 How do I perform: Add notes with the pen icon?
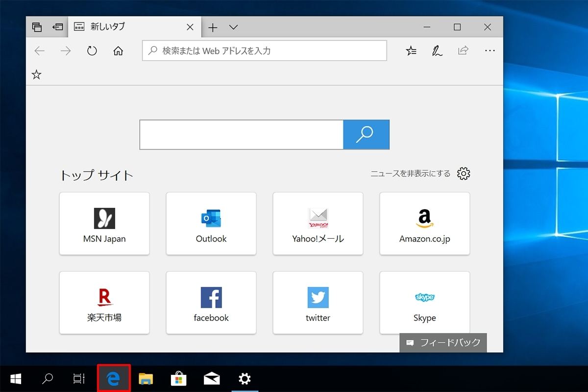click(437, 50)
